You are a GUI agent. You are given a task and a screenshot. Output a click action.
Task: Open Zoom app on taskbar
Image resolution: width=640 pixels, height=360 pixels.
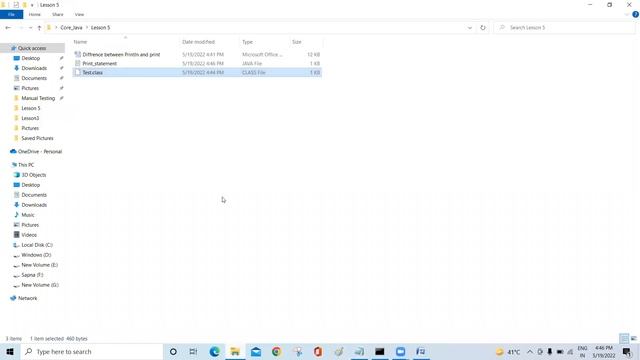coord(400,351)
